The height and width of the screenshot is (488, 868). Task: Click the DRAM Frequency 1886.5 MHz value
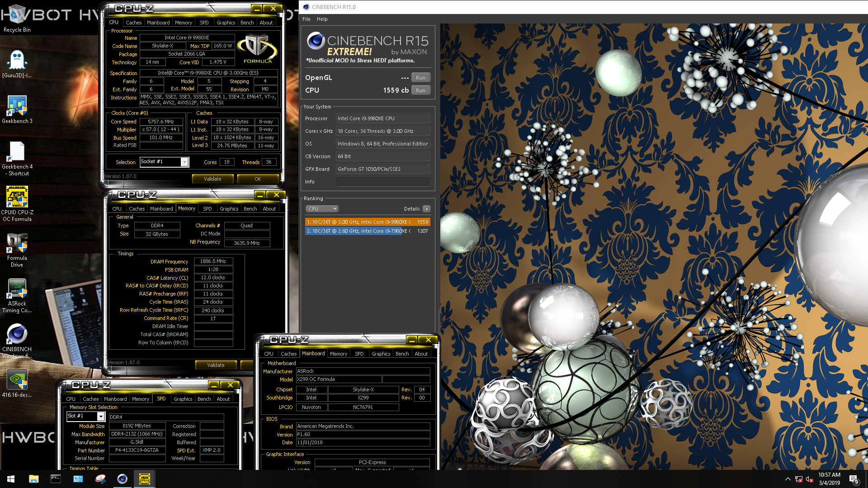coord(213,261)
